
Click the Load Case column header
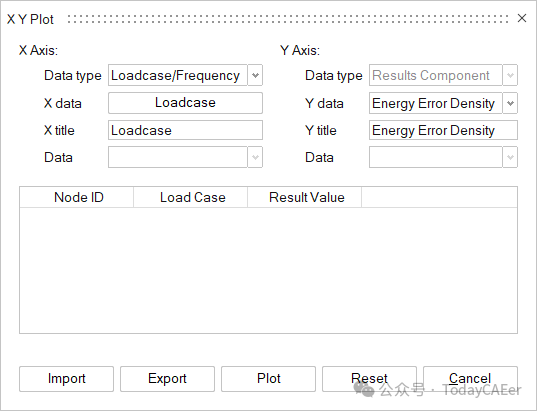click(190, 197)
